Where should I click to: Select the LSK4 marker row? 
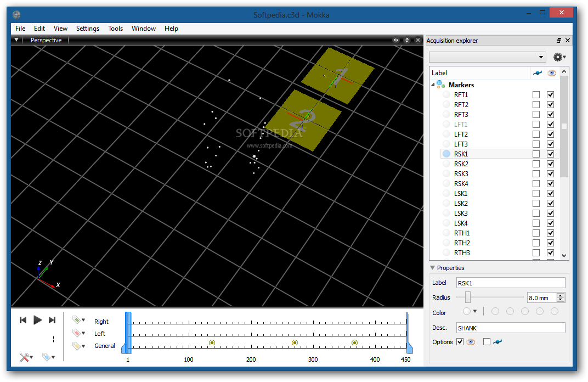(x=500, y=223)
